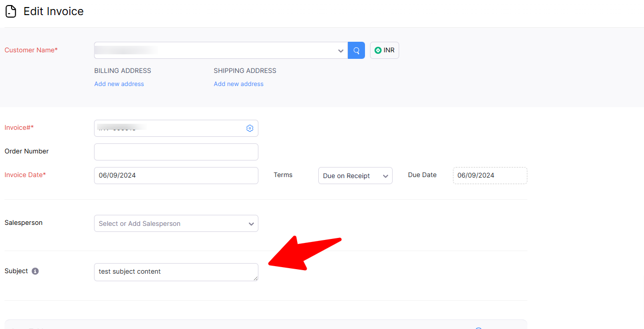This screenshot has height=329, width=644.
Task: Click the blue customer search icon button
Action: pyautogui.click(x=356, y=50)
